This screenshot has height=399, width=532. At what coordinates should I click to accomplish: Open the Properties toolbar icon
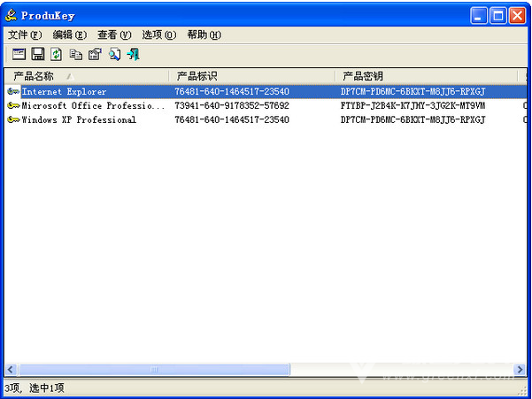tap(95, 54)
